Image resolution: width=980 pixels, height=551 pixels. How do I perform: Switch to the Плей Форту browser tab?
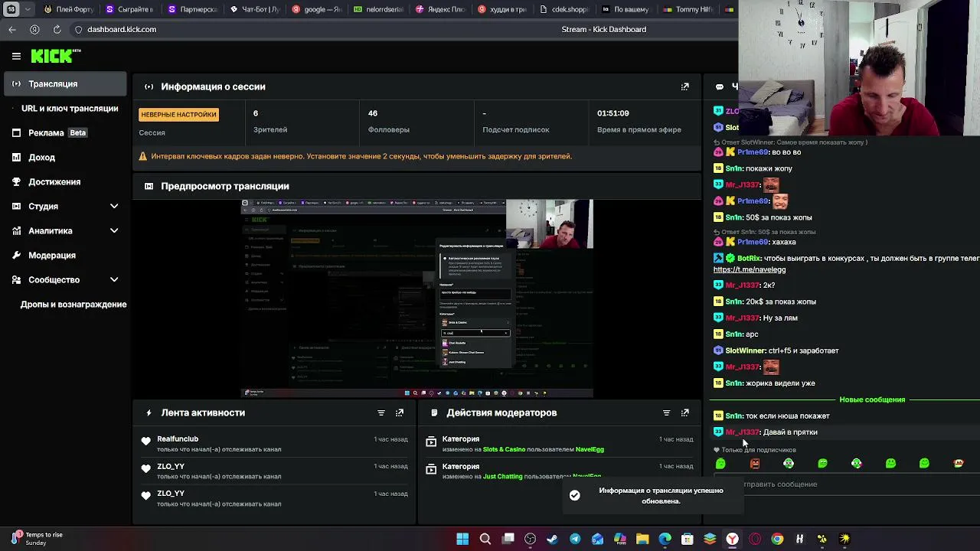tap(68, 9)
